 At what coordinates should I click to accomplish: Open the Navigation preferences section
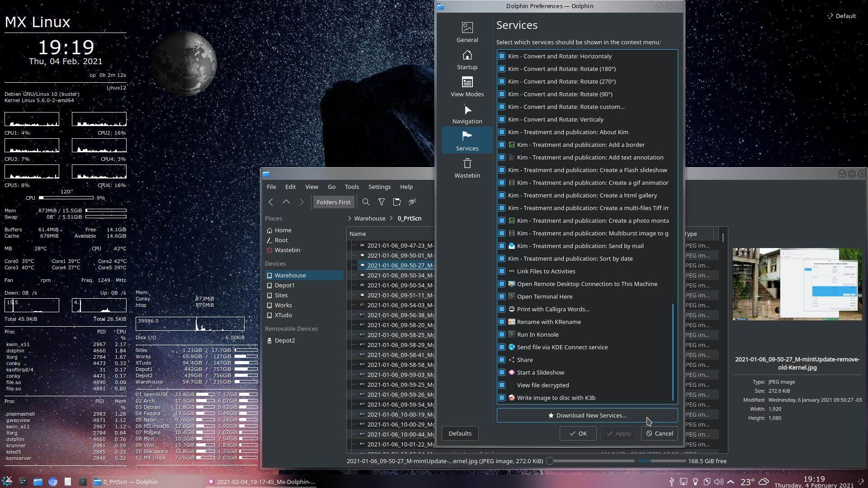tap(467, 113)
